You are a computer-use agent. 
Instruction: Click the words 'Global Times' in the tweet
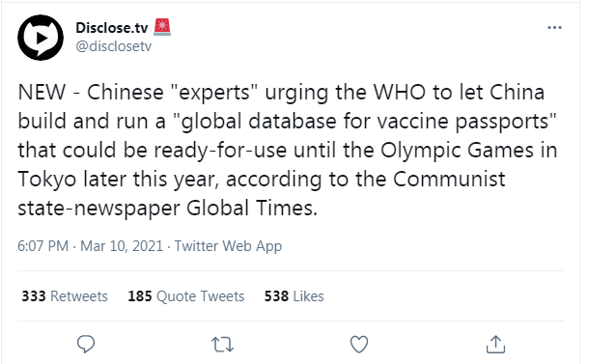tap(252, 208)
